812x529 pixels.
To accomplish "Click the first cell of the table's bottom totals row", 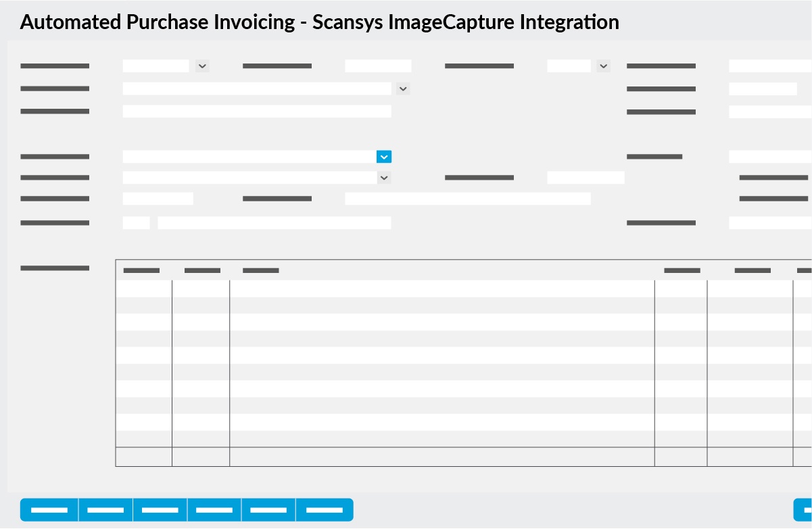I will (x=144, y=457).
